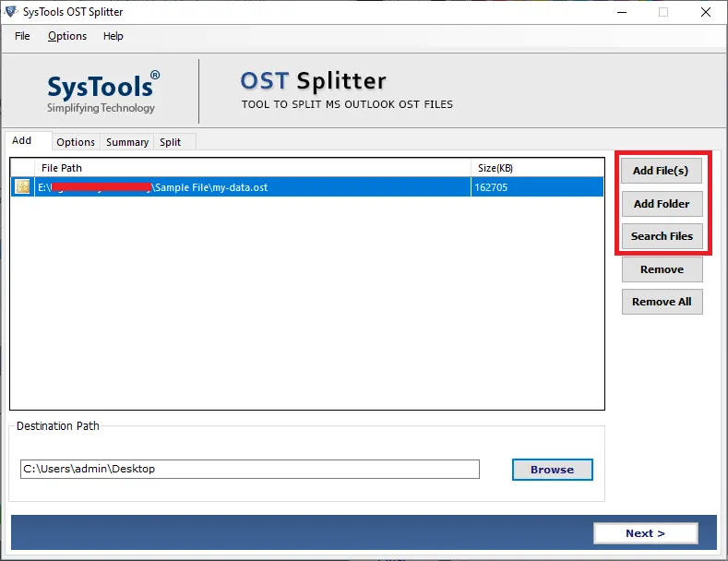Switch to the Add tab

(28, 141)
